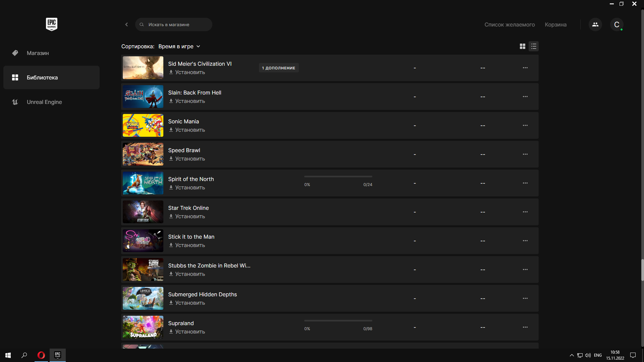Click the library vertical scrollbar
This screenshot has width=644, height=362.
click(x=642, y=270)
